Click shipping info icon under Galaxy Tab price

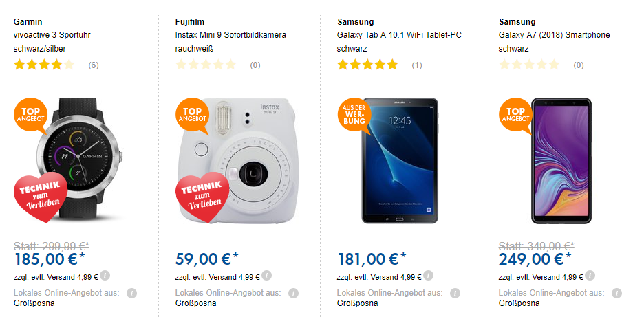click(428, 277)
